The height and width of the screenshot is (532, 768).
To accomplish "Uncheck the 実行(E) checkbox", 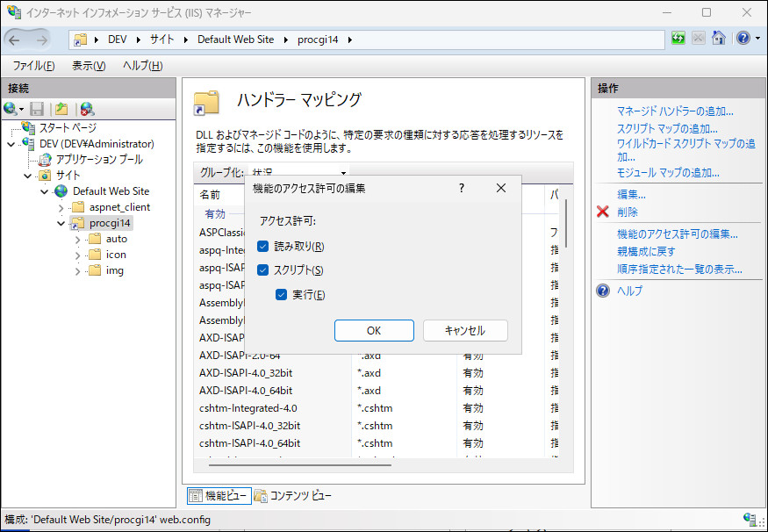I will (281, 294).
